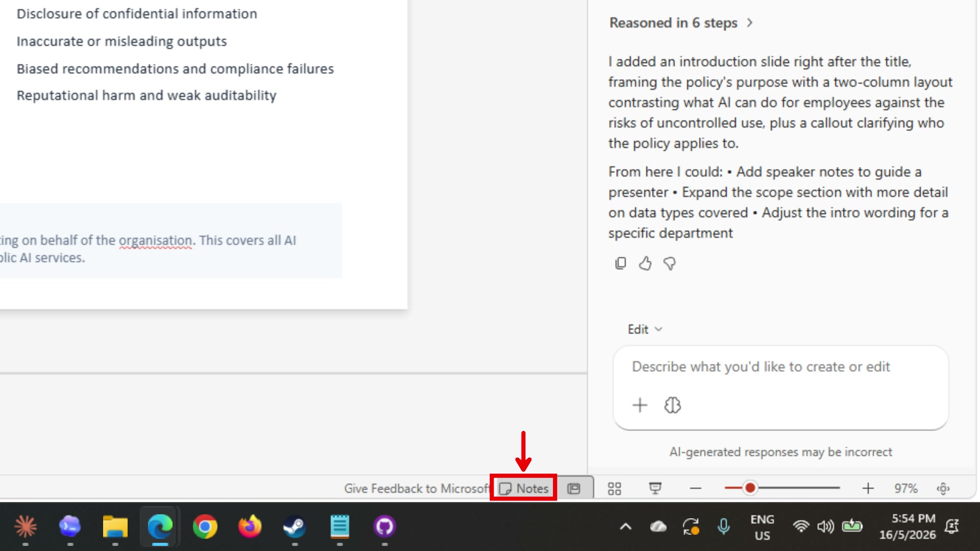Image resolution: width=980 pixels, height=551 pixels.
Task: Adjust the zoom slider handle
Action: pos(750,488)
